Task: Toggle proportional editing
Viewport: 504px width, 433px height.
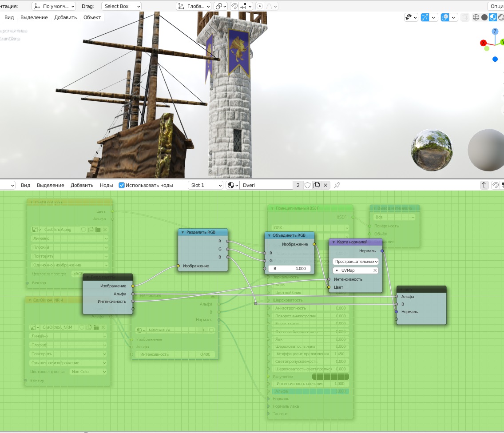Action: [260, 6]
